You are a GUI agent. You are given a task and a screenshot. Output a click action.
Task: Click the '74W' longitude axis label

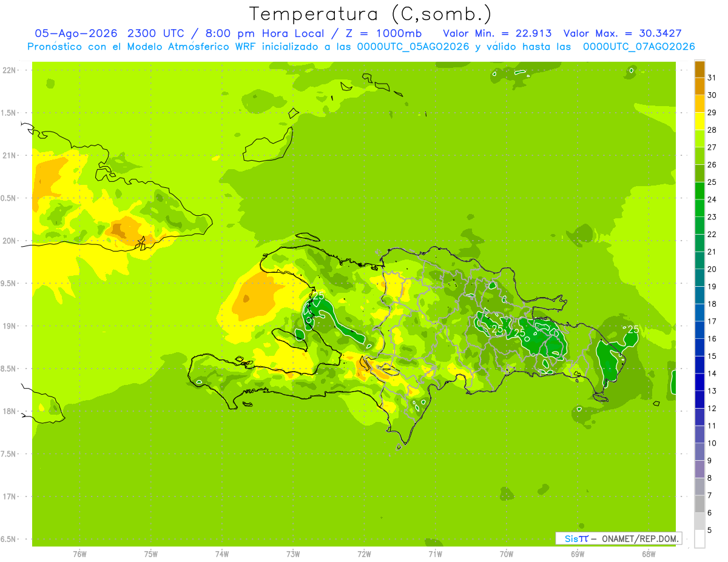[221, 554]
